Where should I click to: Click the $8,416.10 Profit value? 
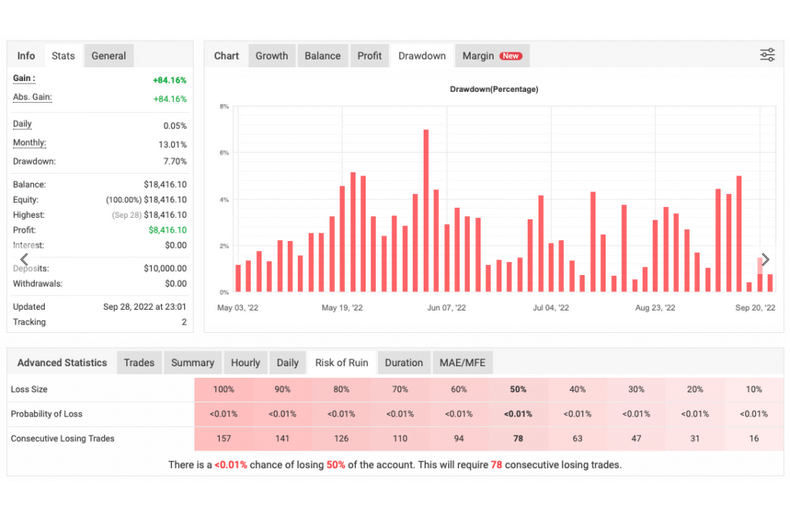167,230
